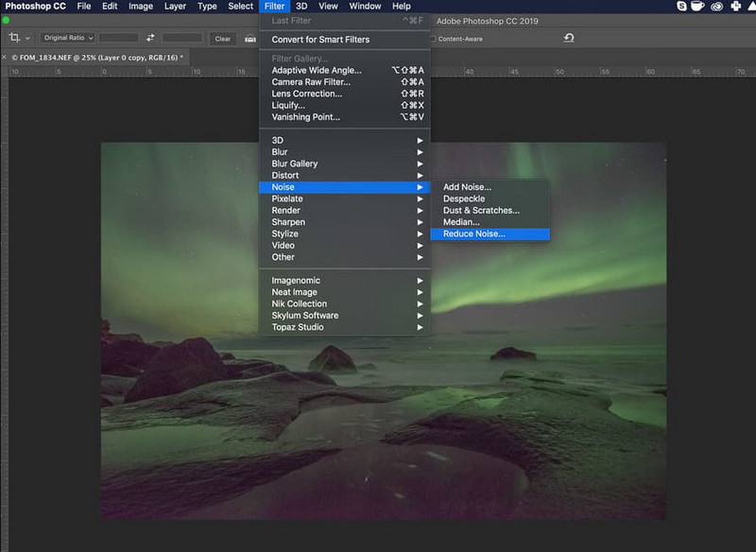Open the Original Ratio dropdown
Viewport: 756px width, 552px height.
pyautogui.click(x=66, y=38)
